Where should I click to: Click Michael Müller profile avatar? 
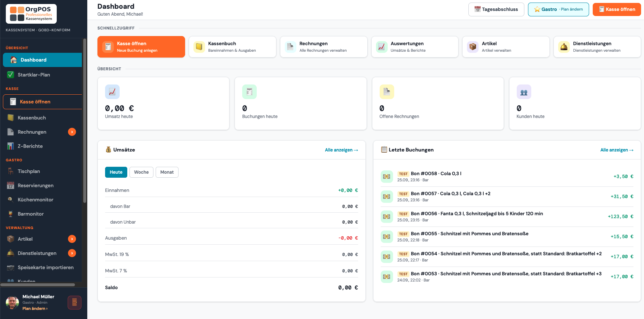(x=12, y=303)
